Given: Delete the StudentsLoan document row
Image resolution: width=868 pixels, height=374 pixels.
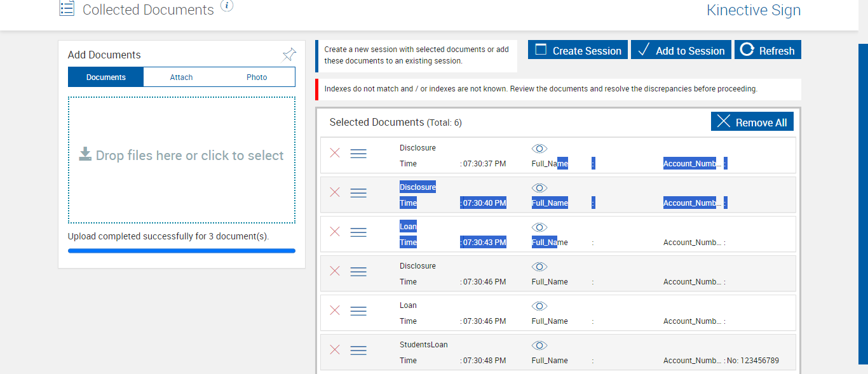Looking at the screenshot, I should (x=335, y=350).
